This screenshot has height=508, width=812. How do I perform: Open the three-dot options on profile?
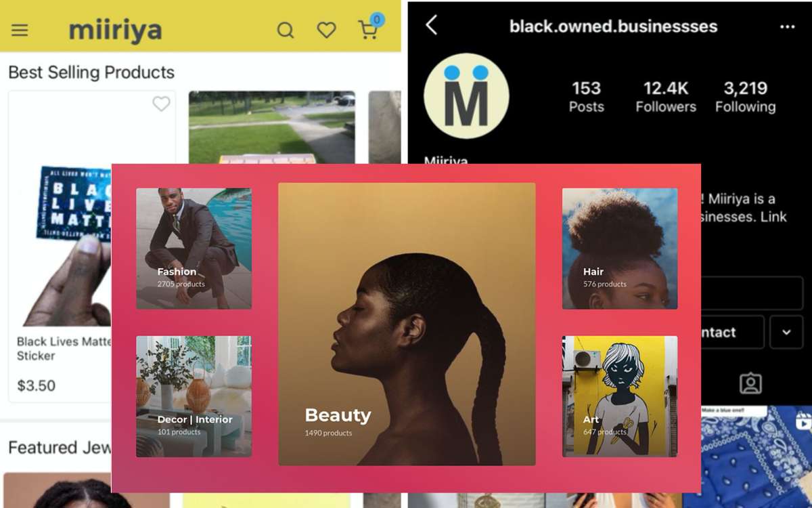(x=787, y=26)
